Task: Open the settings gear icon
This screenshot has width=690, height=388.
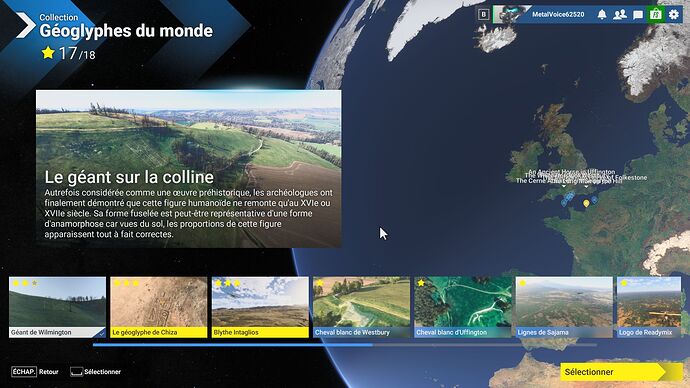Action: [x=674, y=15]
